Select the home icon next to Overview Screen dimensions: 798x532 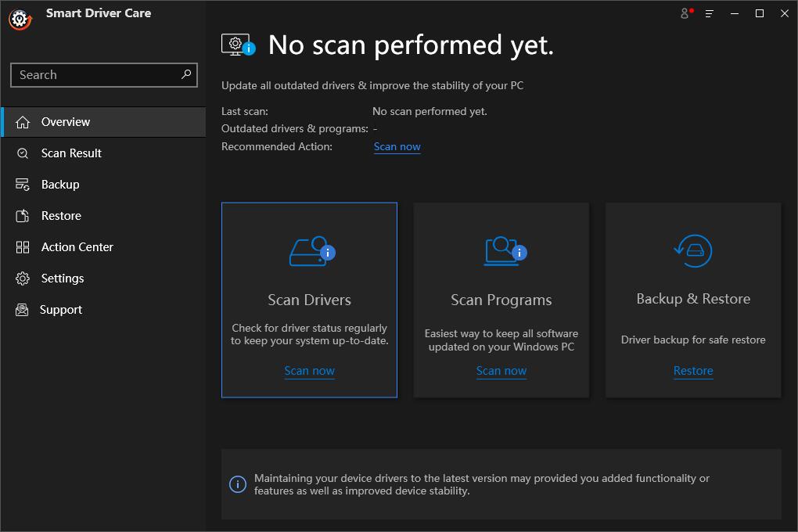[21, 121]
